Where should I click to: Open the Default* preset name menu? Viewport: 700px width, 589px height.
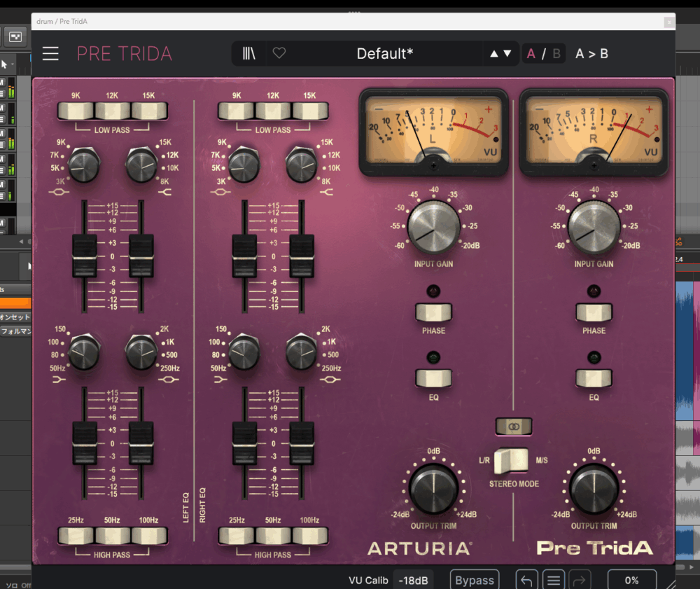(x=385, y=54)
